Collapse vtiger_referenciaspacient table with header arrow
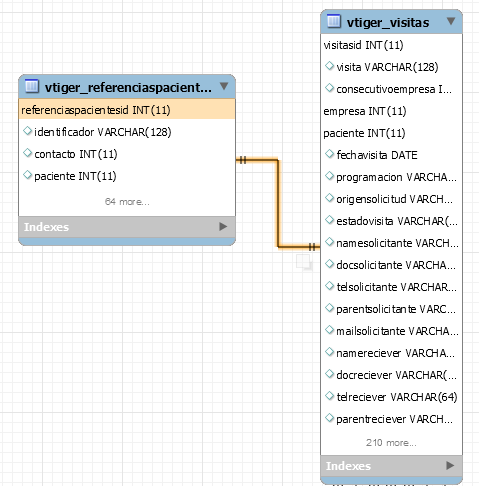Screen dimensions: 479x487 click(224, 86)
